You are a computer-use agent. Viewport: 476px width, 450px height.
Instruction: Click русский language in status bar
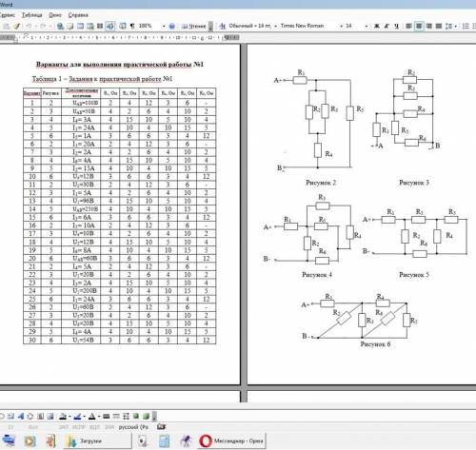(x=133, y=427)
